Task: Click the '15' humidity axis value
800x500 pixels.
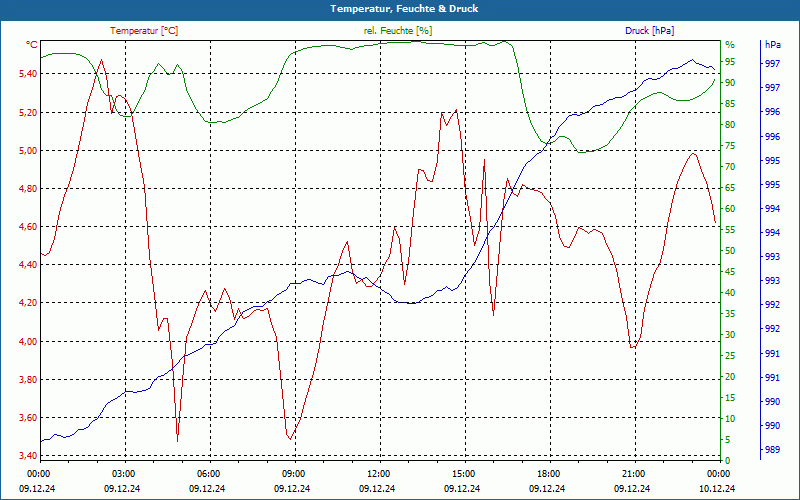Action: click(x=730, y=398)
